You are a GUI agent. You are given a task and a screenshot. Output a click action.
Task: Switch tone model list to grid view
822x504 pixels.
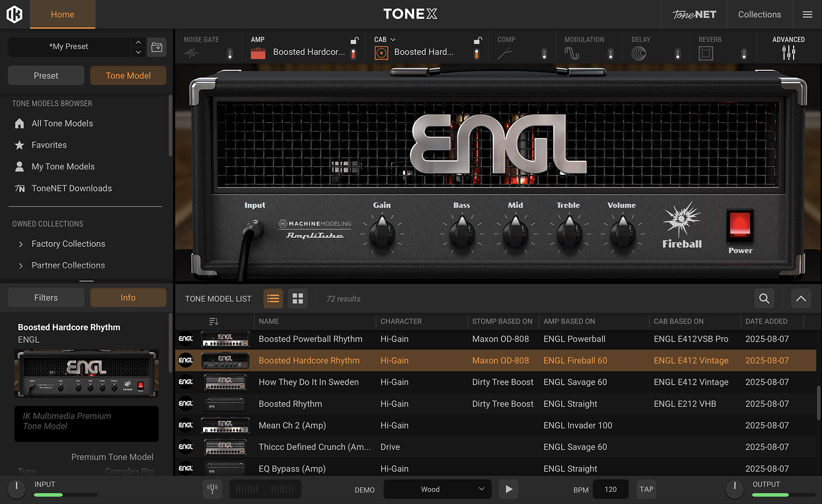pos(298,298)
